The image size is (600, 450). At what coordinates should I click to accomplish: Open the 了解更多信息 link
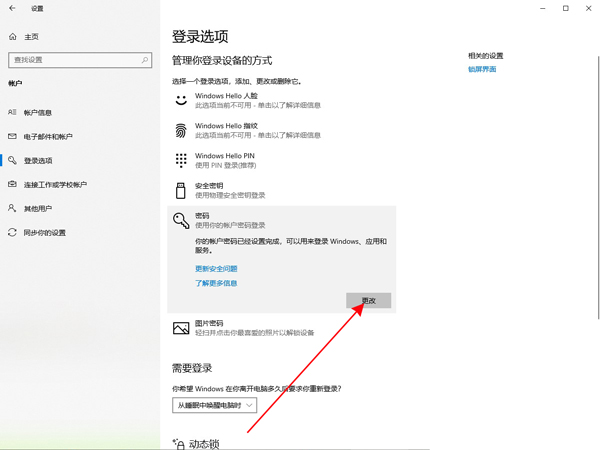point(216,283)
